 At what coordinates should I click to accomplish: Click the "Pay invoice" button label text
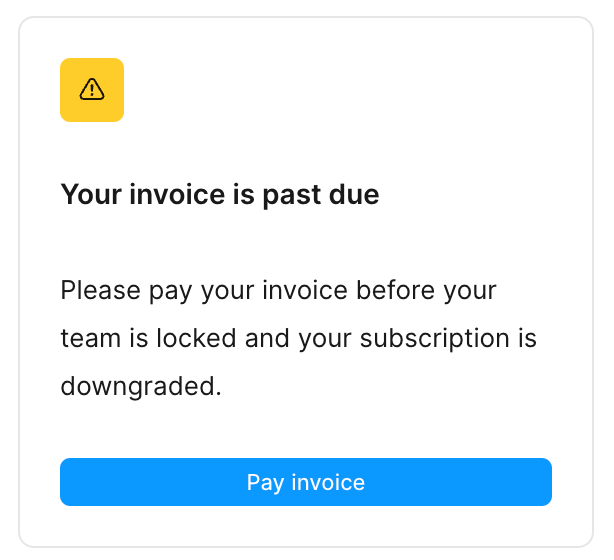pyautogui.click(x=306, y=483)
